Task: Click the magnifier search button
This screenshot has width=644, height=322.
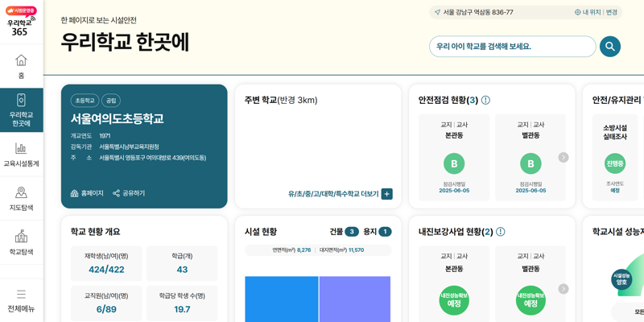Action: (609, 47)
